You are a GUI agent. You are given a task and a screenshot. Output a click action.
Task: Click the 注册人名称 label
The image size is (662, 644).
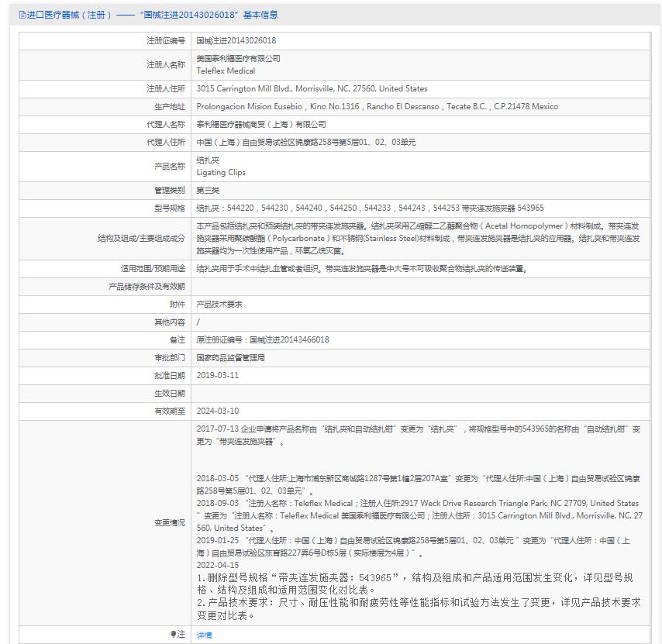pyautogui.click(x=166, y=64)
